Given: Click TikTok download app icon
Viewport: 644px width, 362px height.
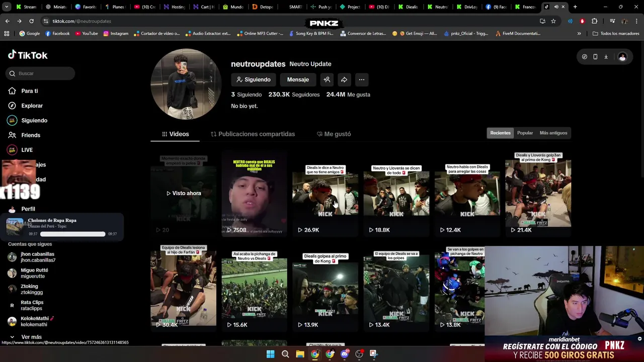Looking at the screenshot, I should pyautogui.click(x=606, y=57).
